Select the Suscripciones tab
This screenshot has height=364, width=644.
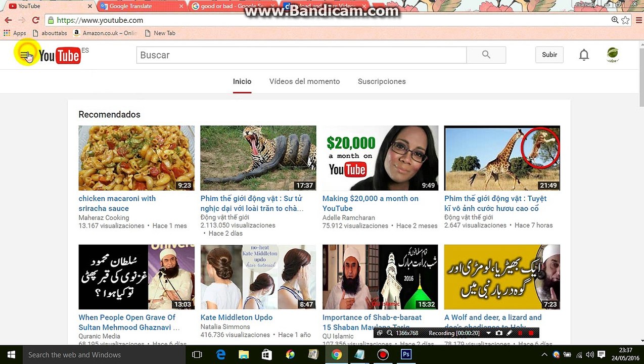tap(382, 81)
